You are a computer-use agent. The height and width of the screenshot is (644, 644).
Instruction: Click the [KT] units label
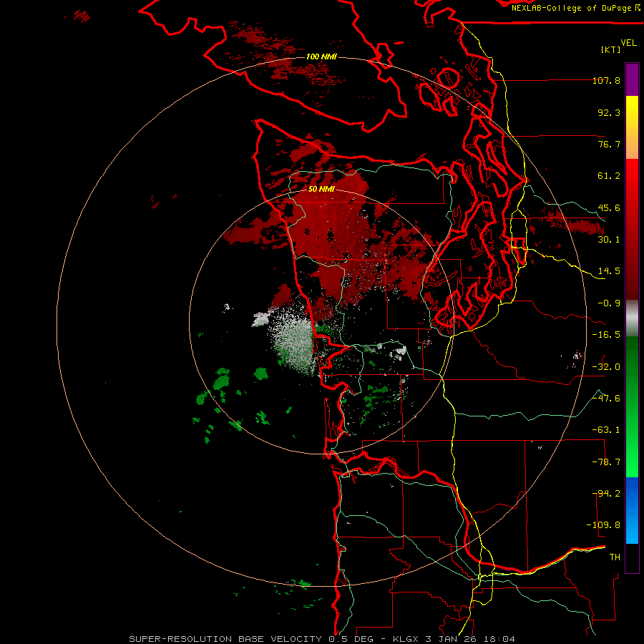[611, 49]
